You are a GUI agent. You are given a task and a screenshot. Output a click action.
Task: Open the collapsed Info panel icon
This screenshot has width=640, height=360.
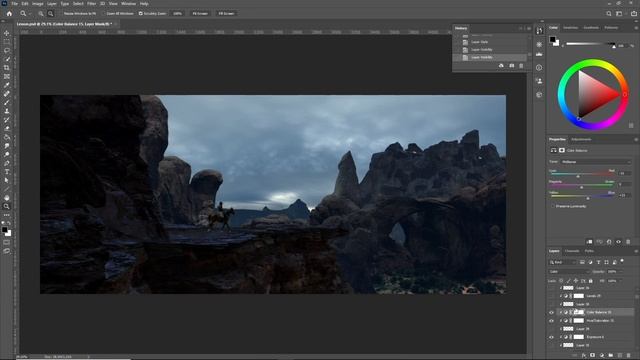539,68
